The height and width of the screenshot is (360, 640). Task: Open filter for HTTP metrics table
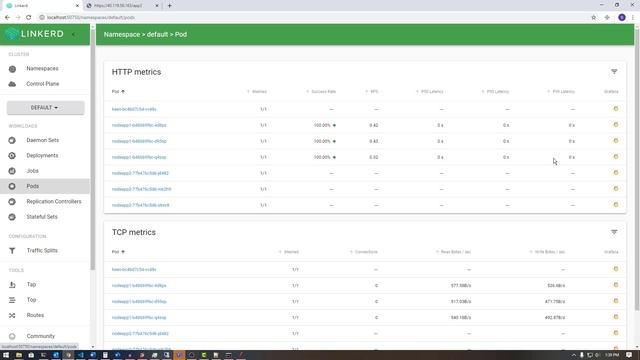coord(614,72)
